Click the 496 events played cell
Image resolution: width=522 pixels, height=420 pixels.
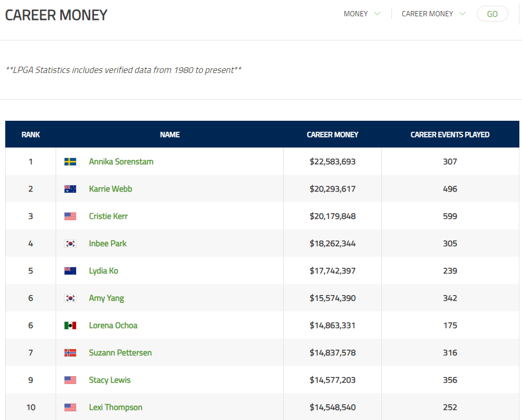(450, 189)
